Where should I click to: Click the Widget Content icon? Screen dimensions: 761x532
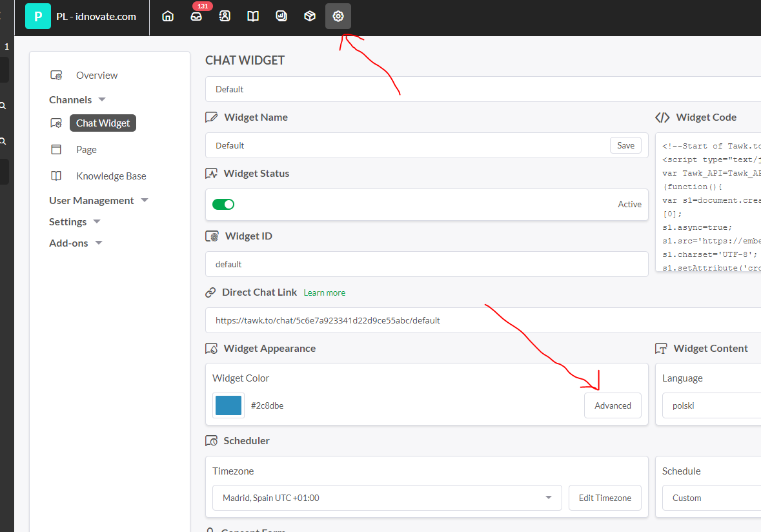pyautogui.click(x=661, y=348)
